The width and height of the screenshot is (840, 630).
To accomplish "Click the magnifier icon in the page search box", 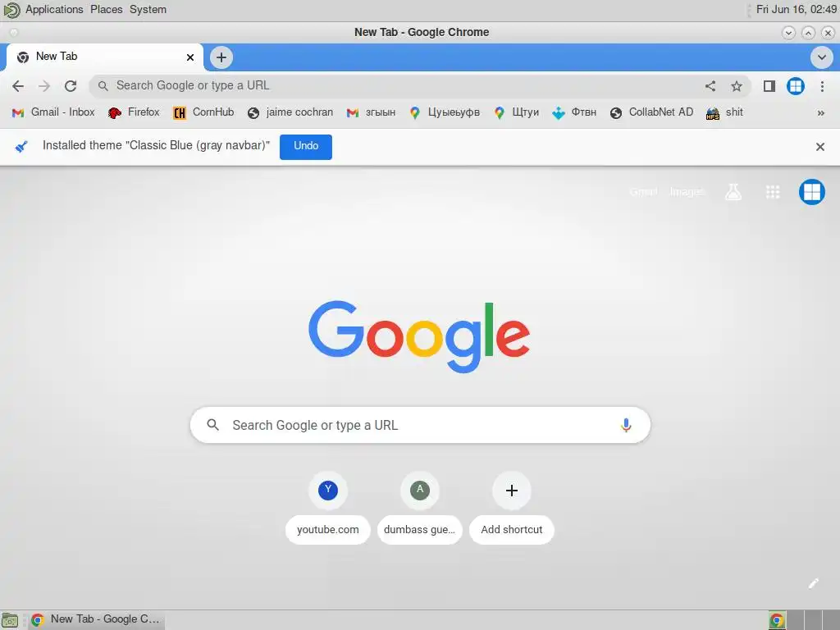I will click(212, 425).
